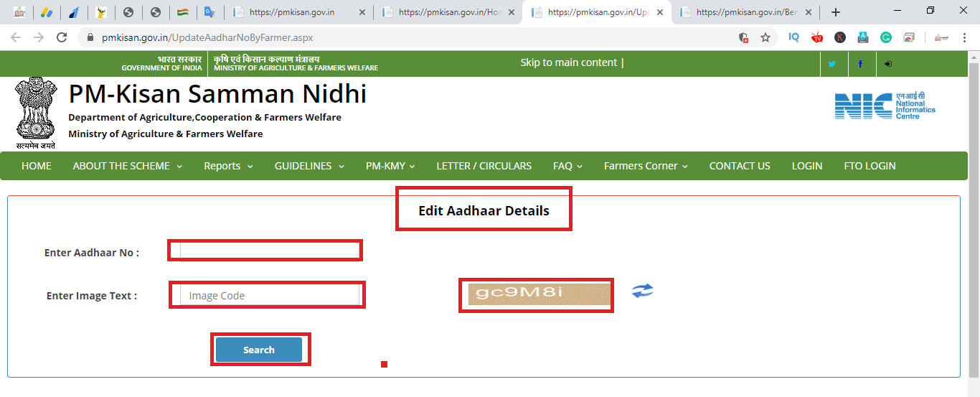980x397 pixels.
Task: Switch to the pinned Google Ads tab
Action: 47,12
